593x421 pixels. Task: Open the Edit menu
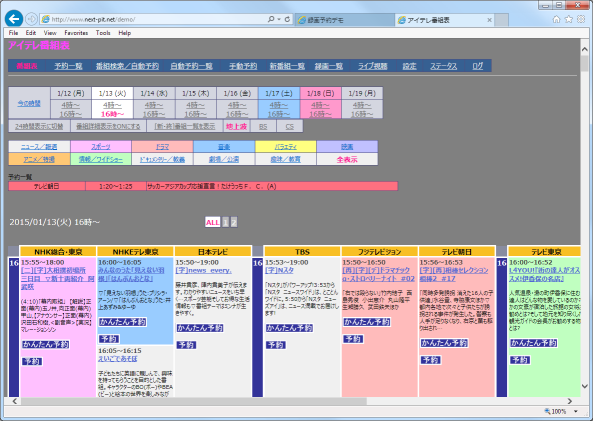click(x=31, y=33)
